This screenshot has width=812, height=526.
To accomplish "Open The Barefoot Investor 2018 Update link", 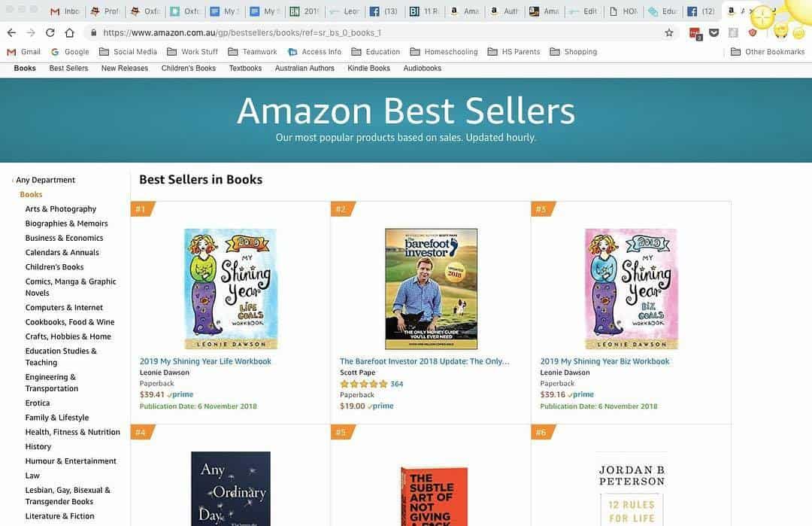I will click(x=424, y=361).
